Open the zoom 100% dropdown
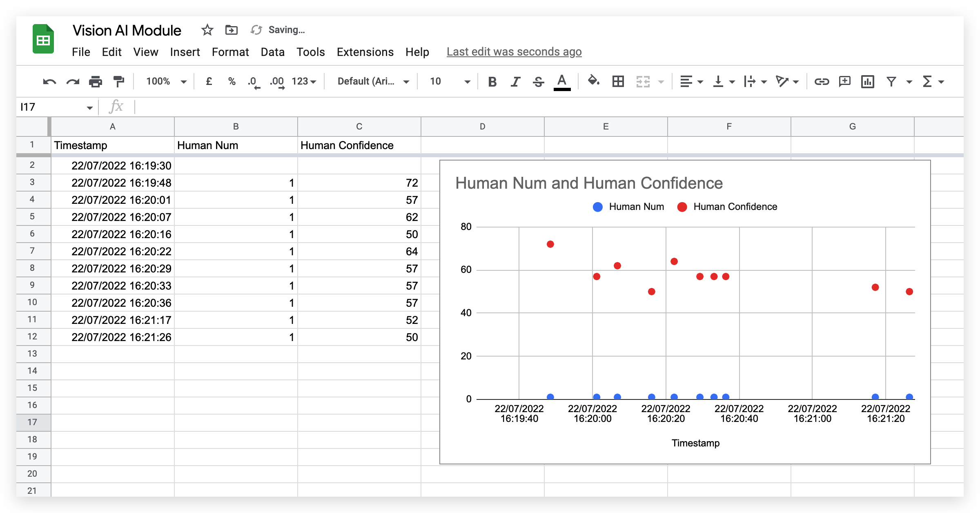Viewport: 980px width, 513px height. (166, 81)
